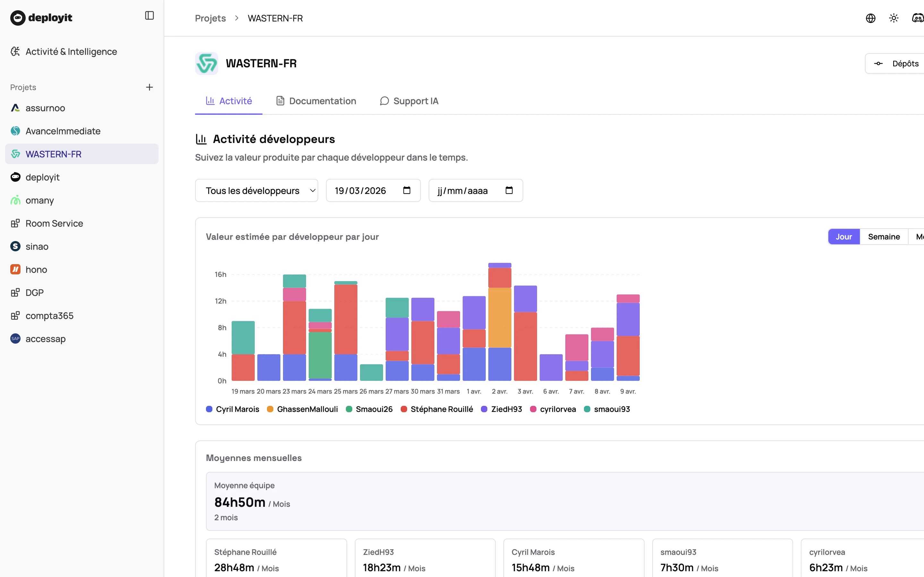
Task: Open the Tous les développeurs dropdown
Action: tap(256, 190)
